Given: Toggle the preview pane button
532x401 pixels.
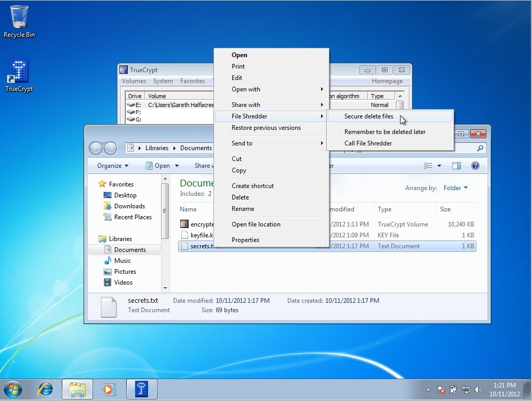Looking at the screenshot, I should pos(457,166).
